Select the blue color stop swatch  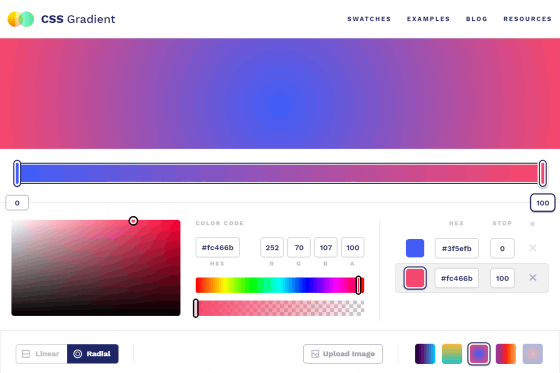point(415,248)
